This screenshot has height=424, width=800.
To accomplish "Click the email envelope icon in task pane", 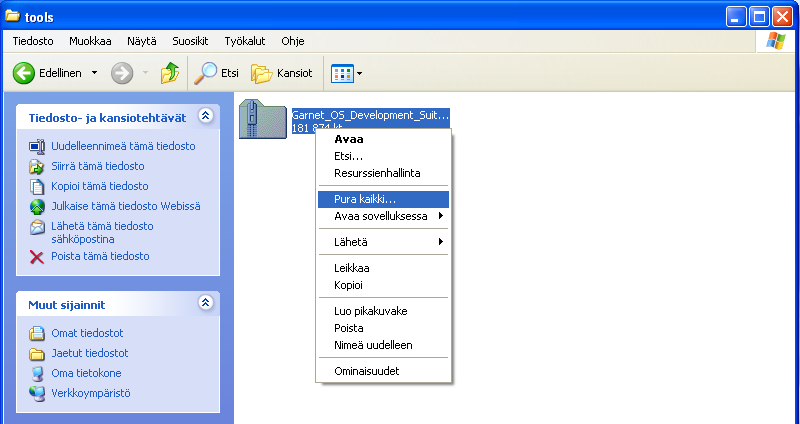I will pos(37,227).
